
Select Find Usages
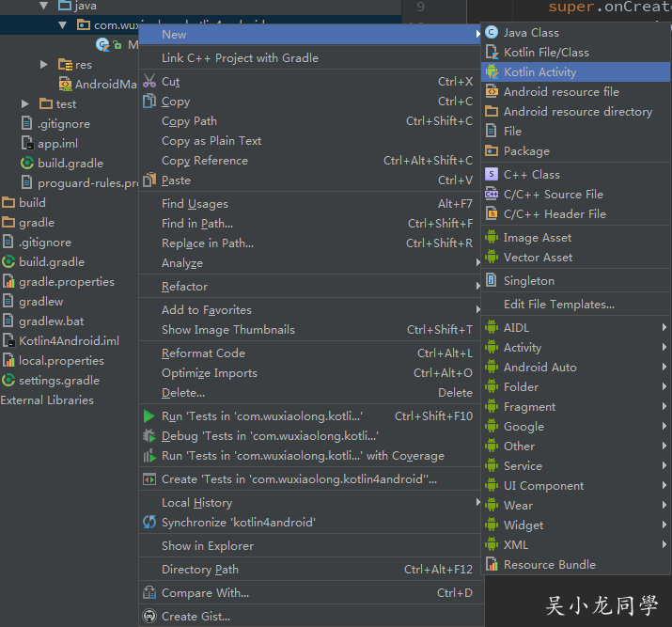point(311,204)
